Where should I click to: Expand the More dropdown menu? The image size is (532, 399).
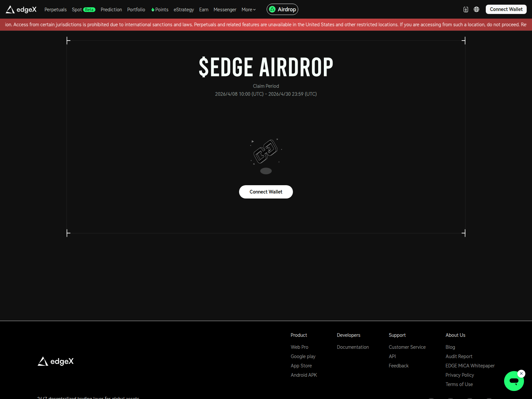[x=248, y=10]
